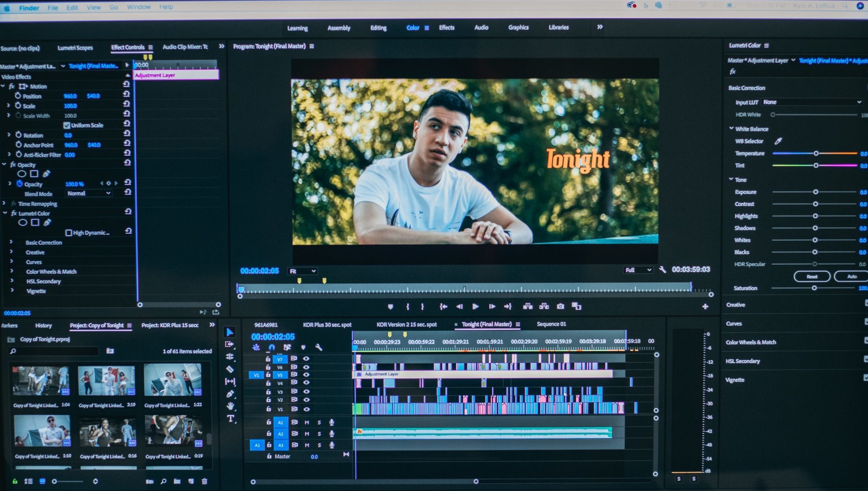Click the Export Frame camera icon
This screenshot has height=491, width=868.
coord(560,307)
